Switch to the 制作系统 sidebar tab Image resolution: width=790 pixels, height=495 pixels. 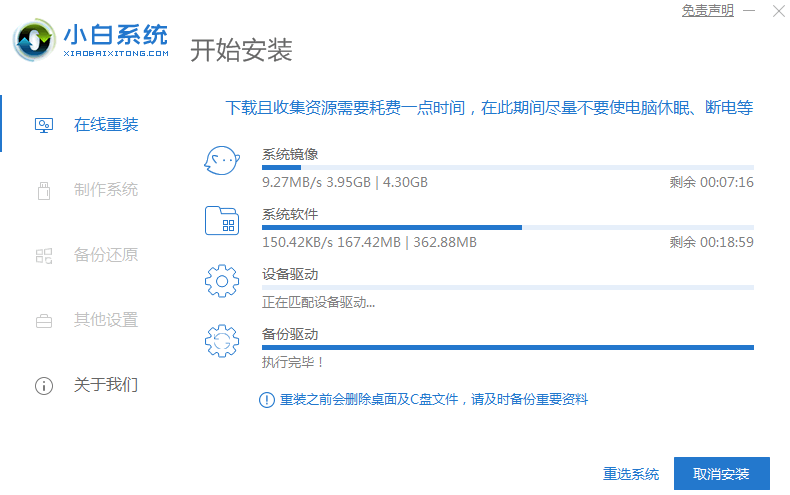coord(106,190)
